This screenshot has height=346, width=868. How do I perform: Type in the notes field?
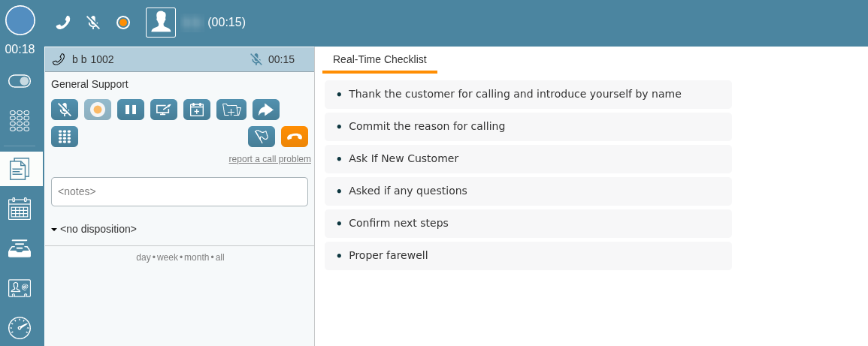[x=180, y=191]
